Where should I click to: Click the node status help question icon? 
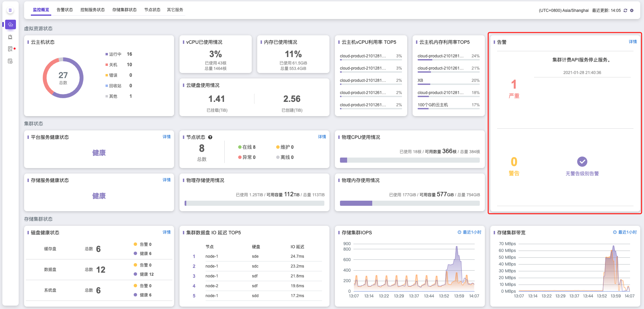point(210,137)
